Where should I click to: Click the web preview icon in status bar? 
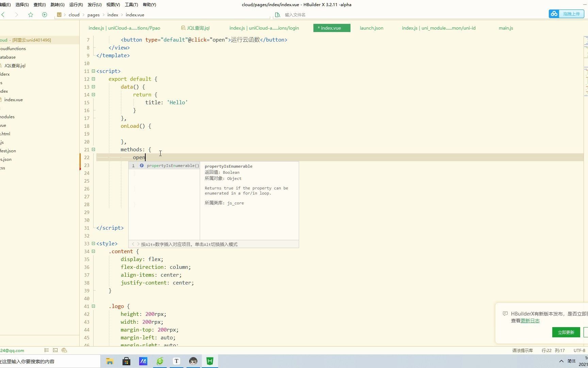pyautogui.click(x=64, y=350)
